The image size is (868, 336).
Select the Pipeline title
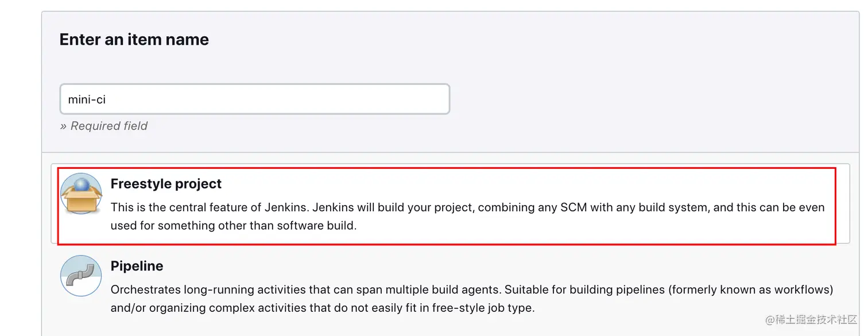tap(137, 266)
